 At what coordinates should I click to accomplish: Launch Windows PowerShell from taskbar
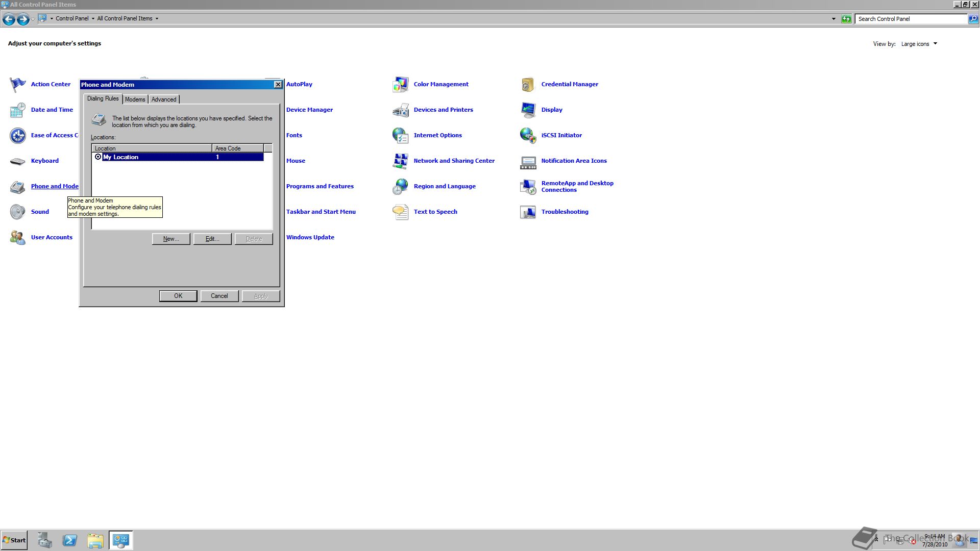(70, 540)
